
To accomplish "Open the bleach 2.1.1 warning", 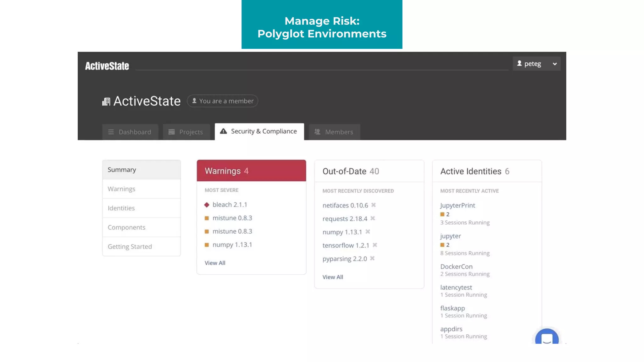I will (x=230, y=205).
